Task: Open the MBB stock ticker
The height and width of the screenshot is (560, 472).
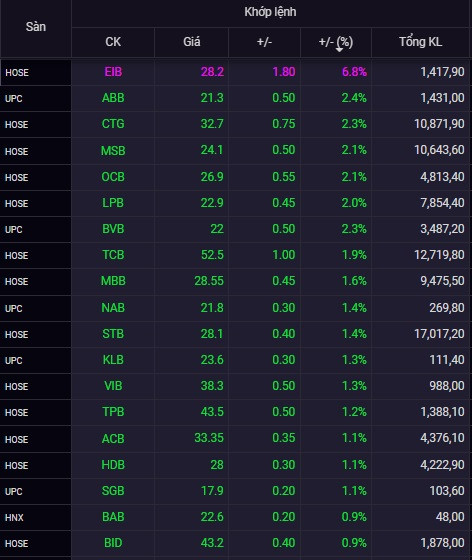Action: coord(113,281)
